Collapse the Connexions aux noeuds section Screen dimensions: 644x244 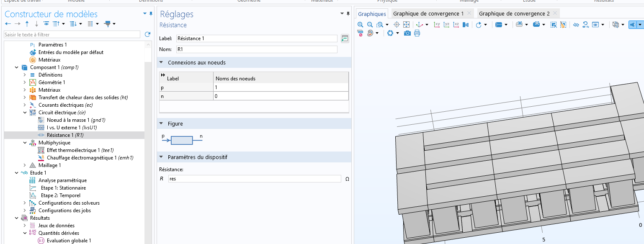pos(162,63)
